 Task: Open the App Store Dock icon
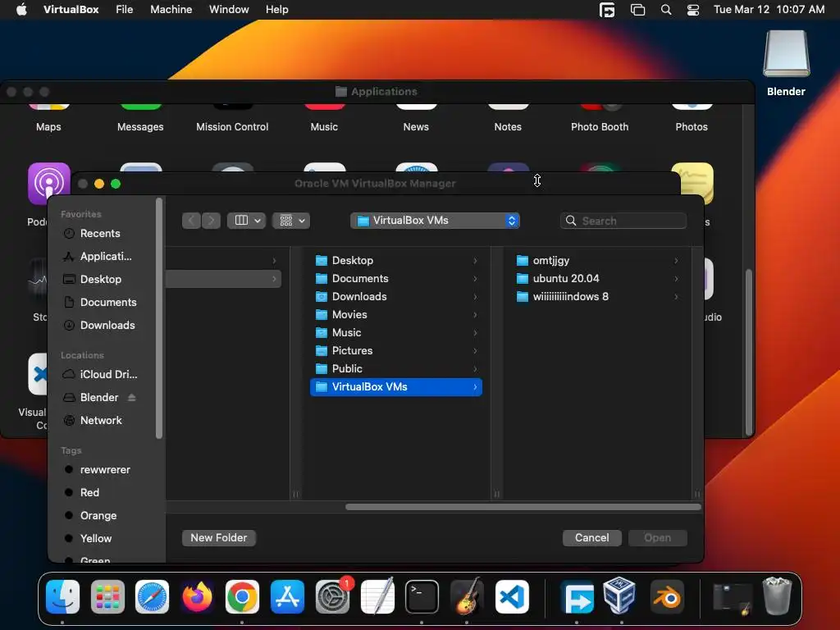click(287, 597)
